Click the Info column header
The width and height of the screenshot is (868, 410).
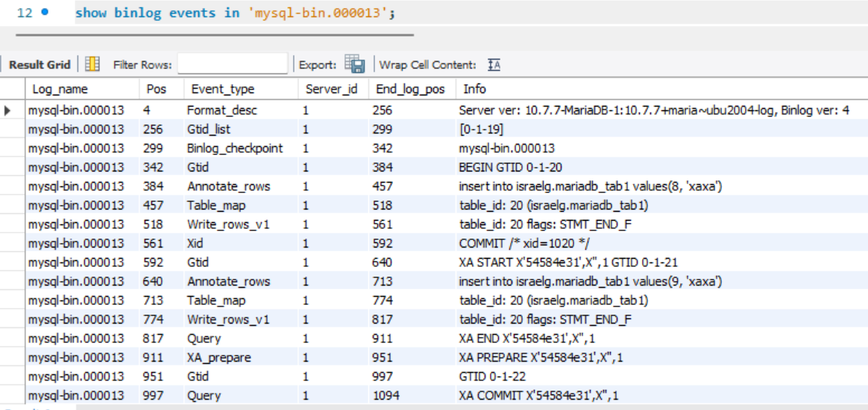[474, 89]
